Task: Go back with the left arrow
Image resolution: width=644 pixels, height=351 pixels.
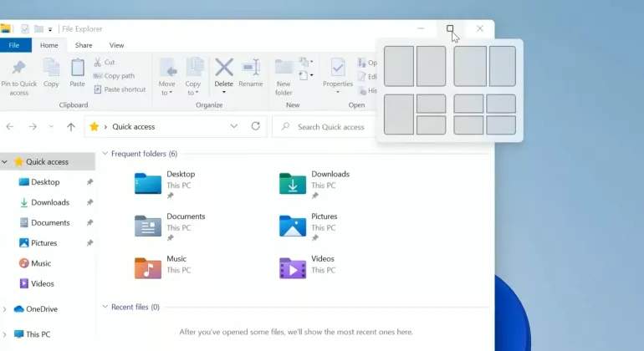Action: [10, 126]
